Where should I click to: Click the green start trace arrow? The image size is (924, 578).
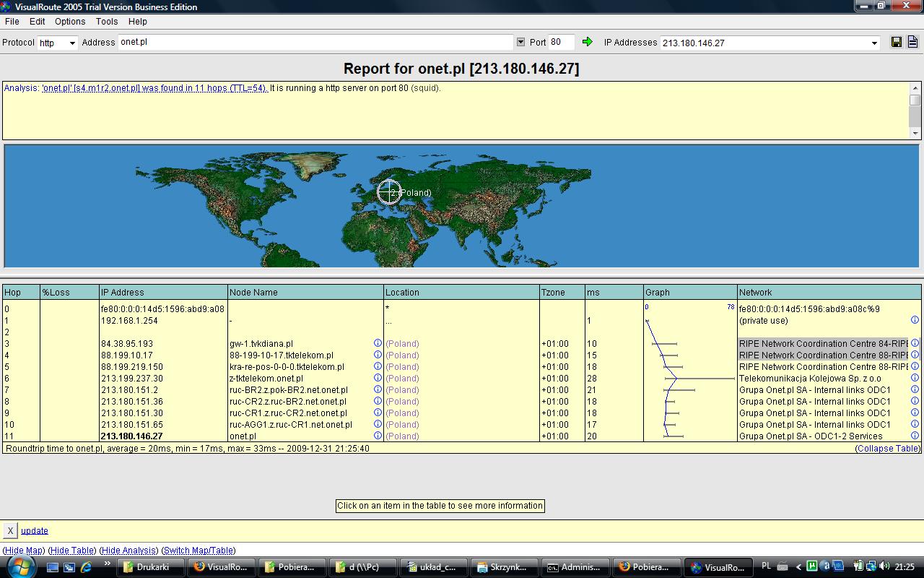(587, 42)
